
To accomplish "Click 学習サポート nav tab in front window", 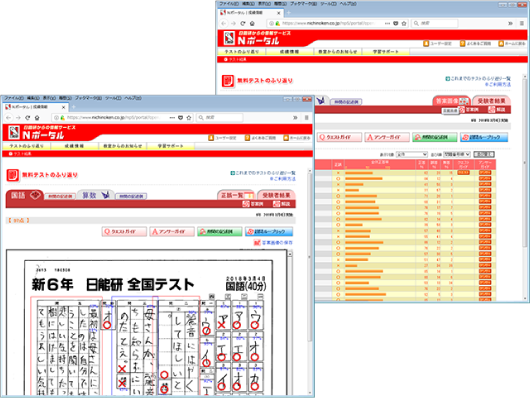I will click(170, 146).
